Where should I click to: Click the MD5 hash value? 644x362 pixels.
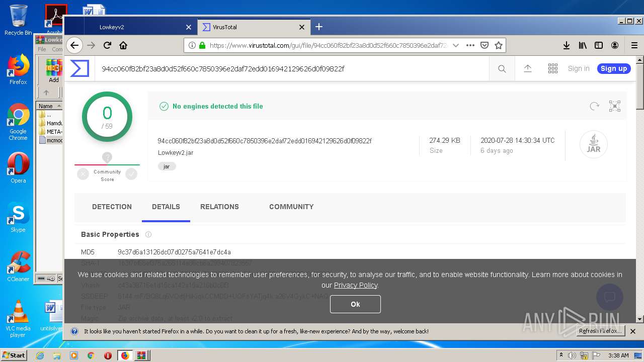point(174,252)
